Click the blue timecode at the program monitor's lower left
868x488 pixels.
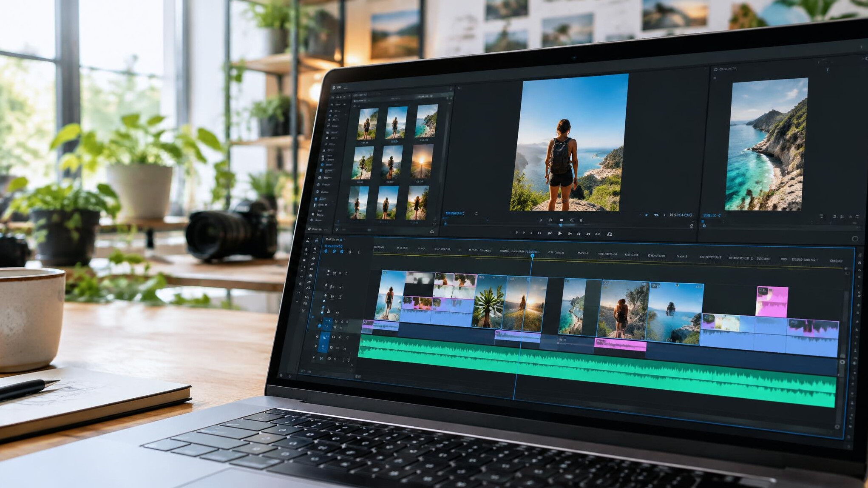[455, 213]
